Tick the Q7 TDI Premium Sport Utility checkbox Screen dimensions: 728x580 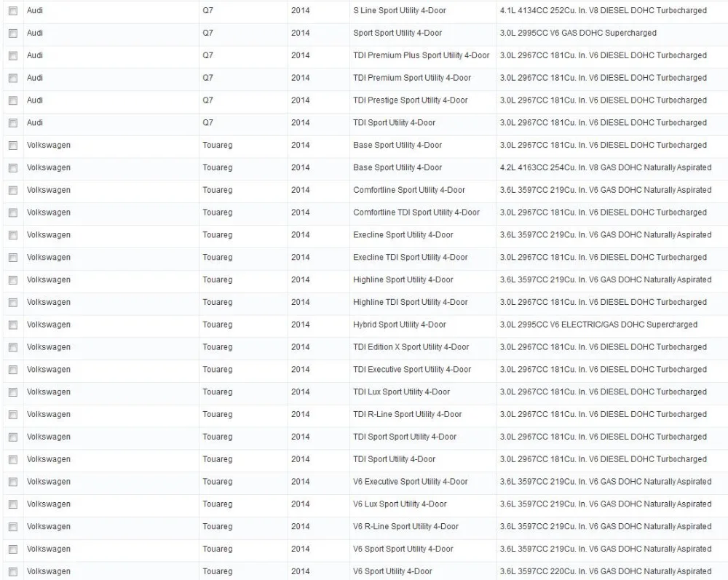pos(13,78)
